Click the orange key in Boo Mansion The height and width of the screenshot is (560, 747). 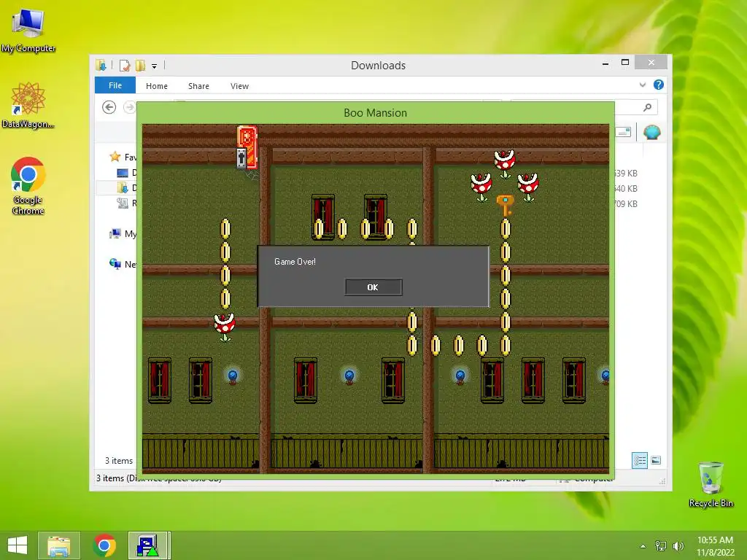(505, 205)
